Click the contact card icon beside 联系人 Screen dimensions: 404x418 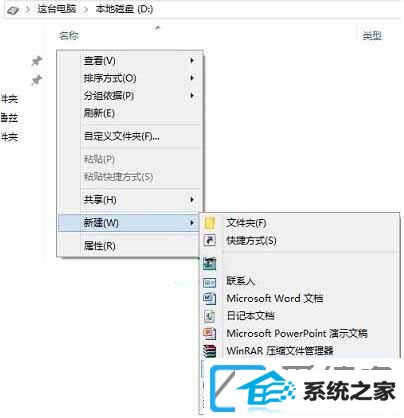[x=209, y=283]
